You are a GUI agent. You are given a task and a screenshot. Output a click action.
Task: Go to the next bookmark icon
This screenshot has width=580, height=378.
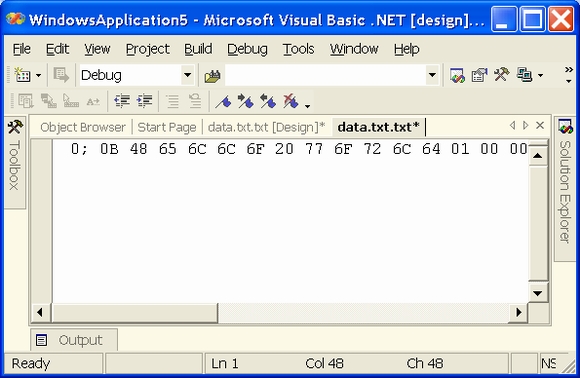pos(246,101)
